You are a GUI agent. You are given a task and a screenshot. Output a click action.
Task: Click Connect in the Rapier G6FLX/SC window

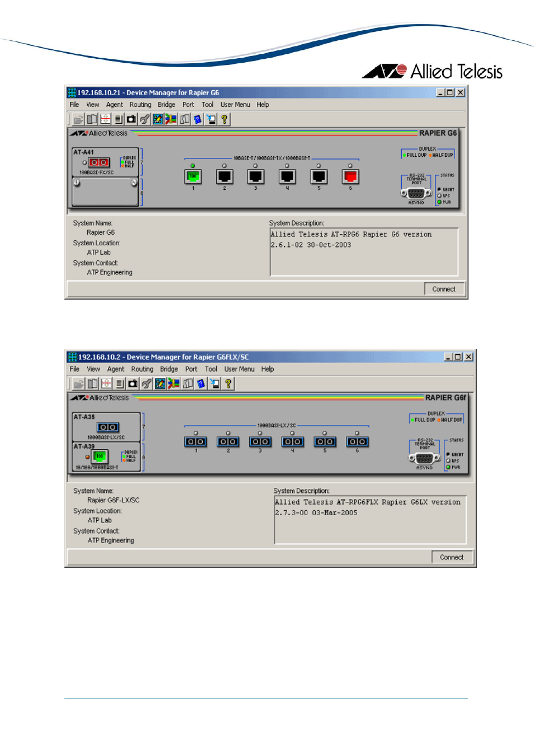pyautogui.click(x=452, y=557)
